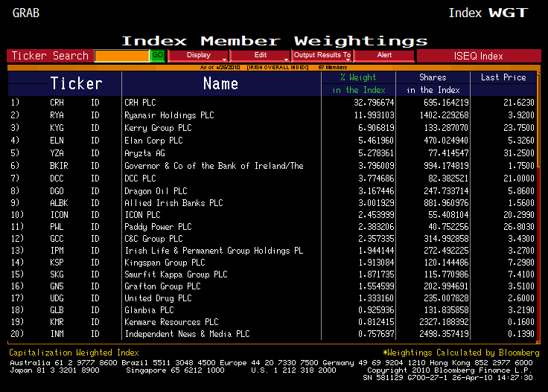The image size is (548, 392).
Task: Select row 16 ticker GN5
Action: coord(57,286)
